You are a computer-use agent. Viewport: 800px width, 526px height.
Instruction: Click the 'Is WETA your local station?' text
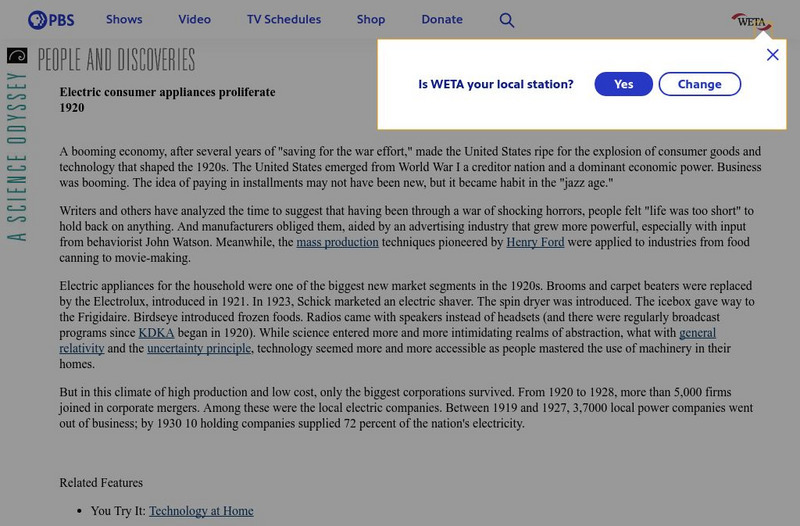pos(496,84)
